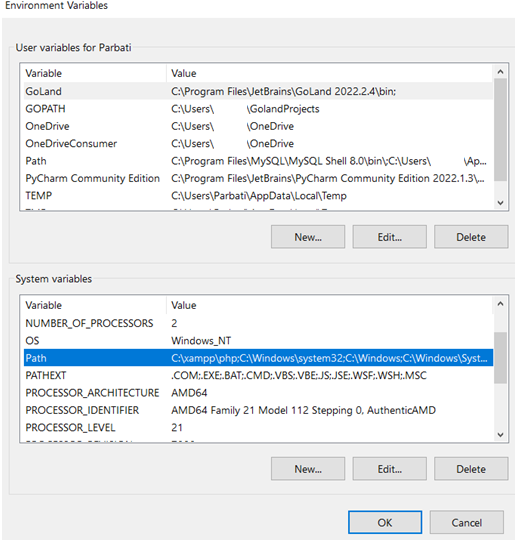Select the NUMBER_OF_PROCESSORS system variable

[258, 323]
